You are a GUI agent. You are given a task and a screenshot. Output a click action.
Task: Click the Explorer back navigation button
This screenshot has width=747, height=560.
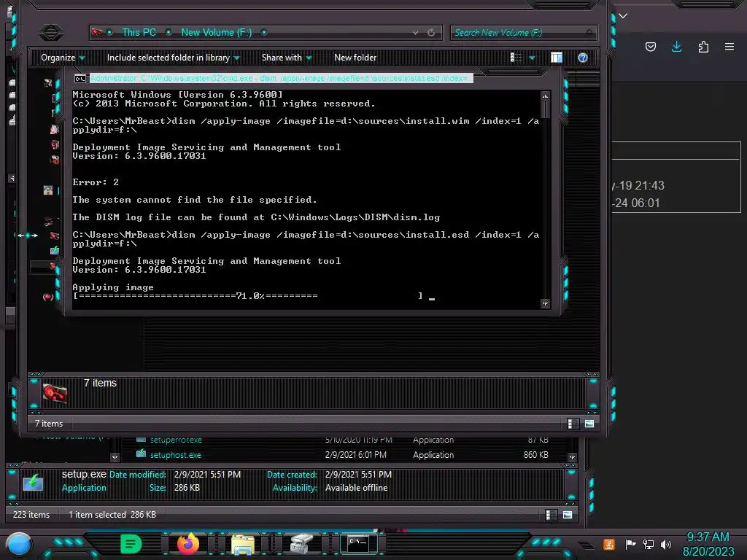coord(50,32)
